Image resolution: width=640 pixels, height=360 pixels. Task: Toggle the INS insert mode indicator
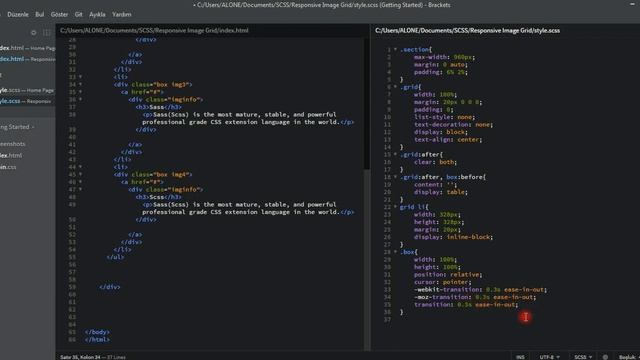(520, 357)
